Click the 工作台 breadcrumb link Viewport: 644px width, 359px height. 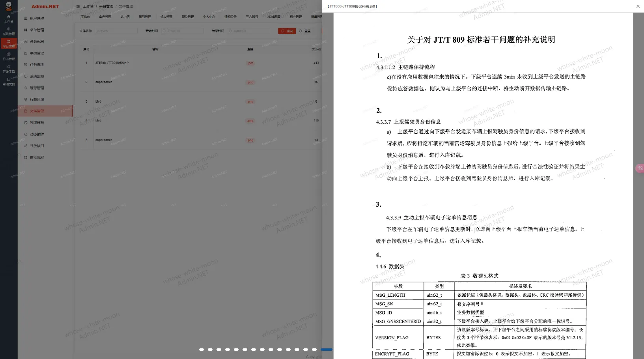(x=88, y=6)
